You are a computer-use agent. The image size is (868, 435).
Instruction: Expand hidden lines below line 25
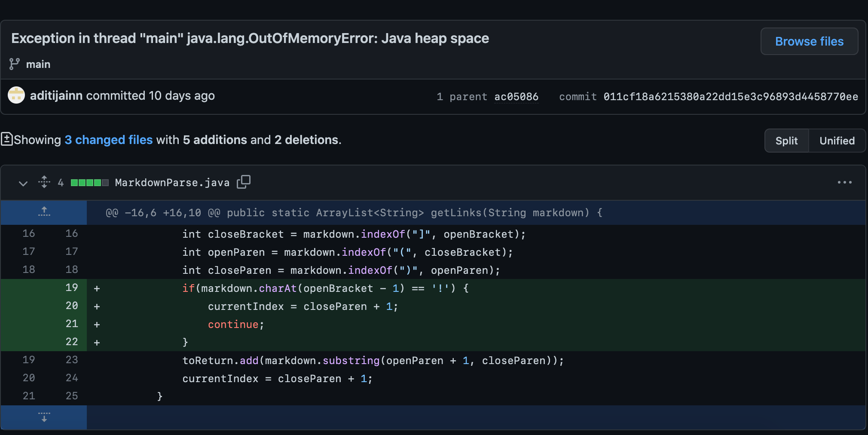click(x=44, y=417)
